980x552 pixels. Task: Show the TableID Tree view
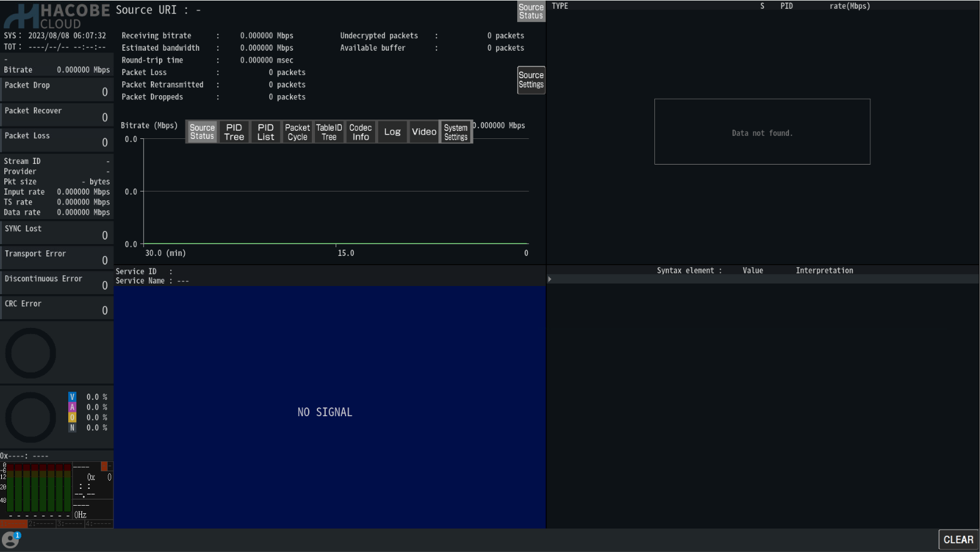point(329,132)
